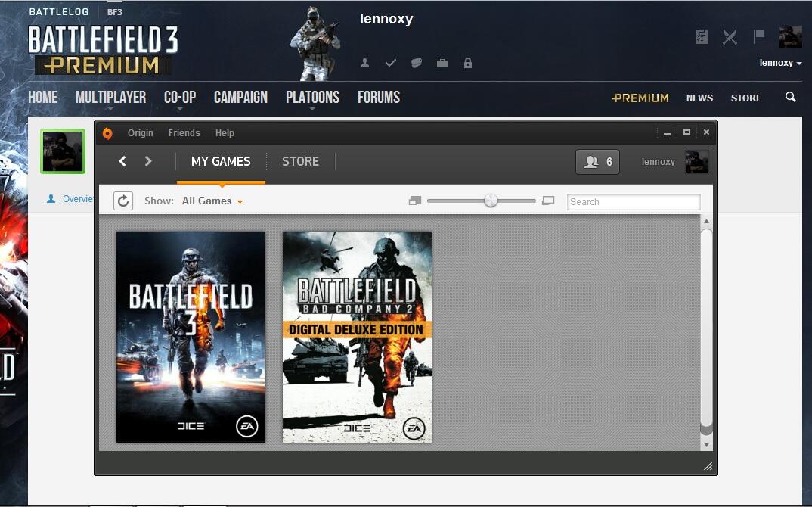
Task: Click the Battlelog text in the header
Action: (58, 12)
